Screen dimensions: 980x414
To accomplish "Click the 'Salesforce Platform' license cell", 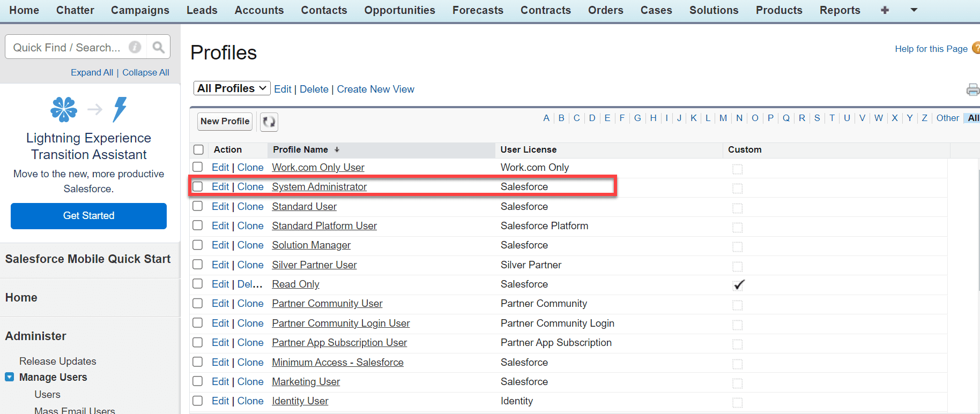I will 544,225.
